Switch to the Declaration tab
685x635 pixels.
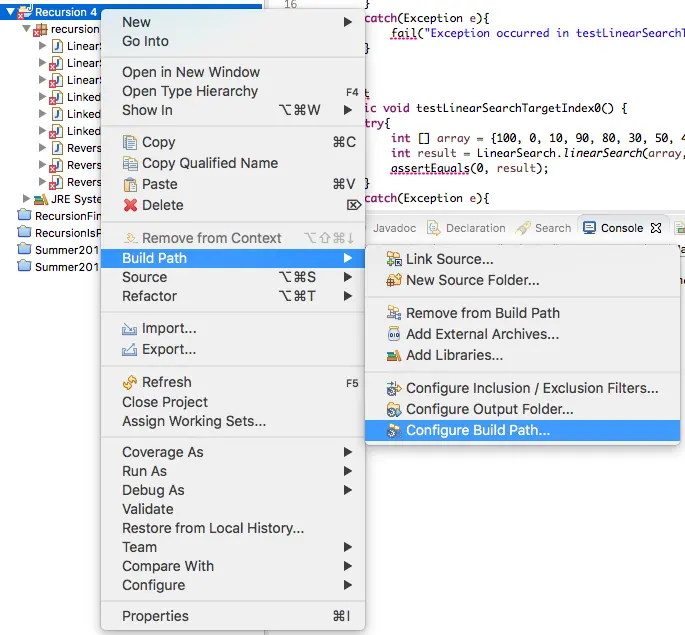[x=475, y=228]
